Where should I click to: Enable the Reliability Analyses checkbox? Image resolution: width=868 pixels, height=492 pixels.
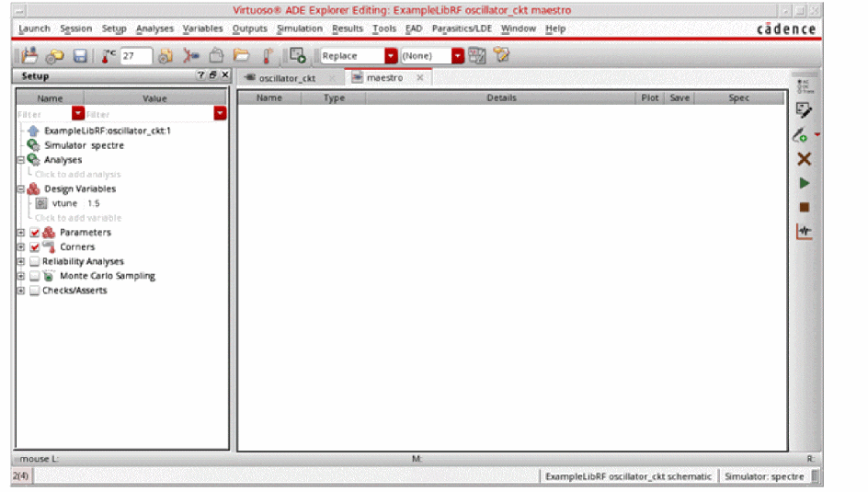click(x=35, y=261)
